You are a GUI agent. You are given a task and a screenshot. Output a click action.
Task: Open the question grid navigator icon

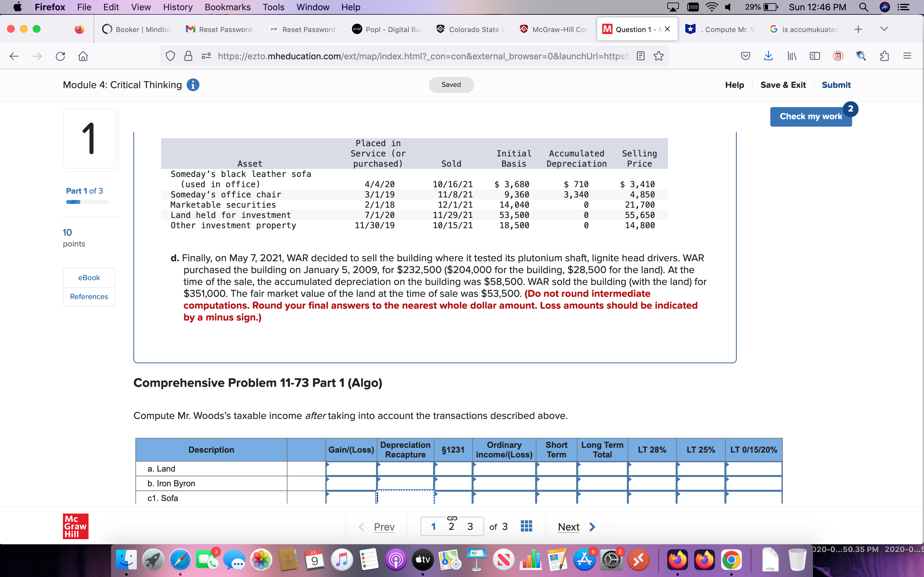coord(526,526)
